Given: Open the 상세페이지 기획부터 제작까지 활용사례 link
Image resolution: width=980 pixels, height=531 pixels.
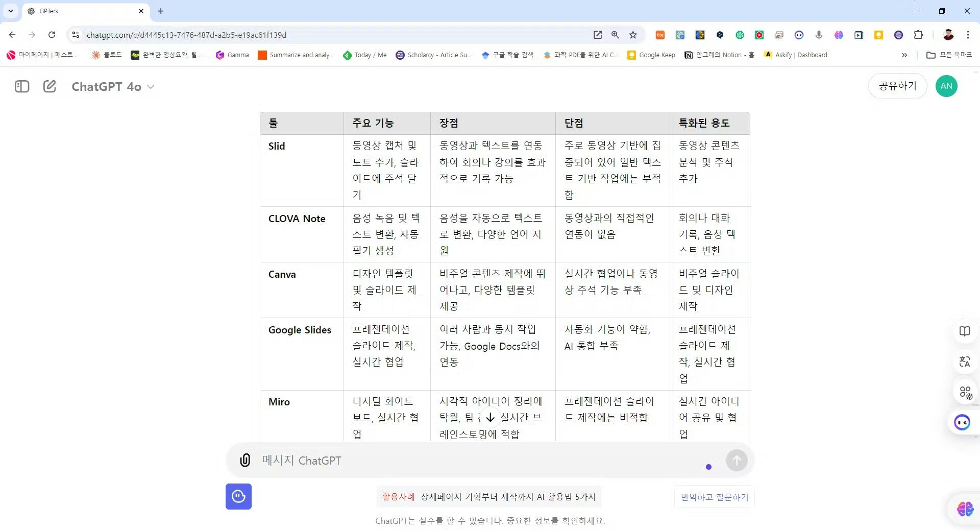Looking at the screenshot, I should 489,497.
